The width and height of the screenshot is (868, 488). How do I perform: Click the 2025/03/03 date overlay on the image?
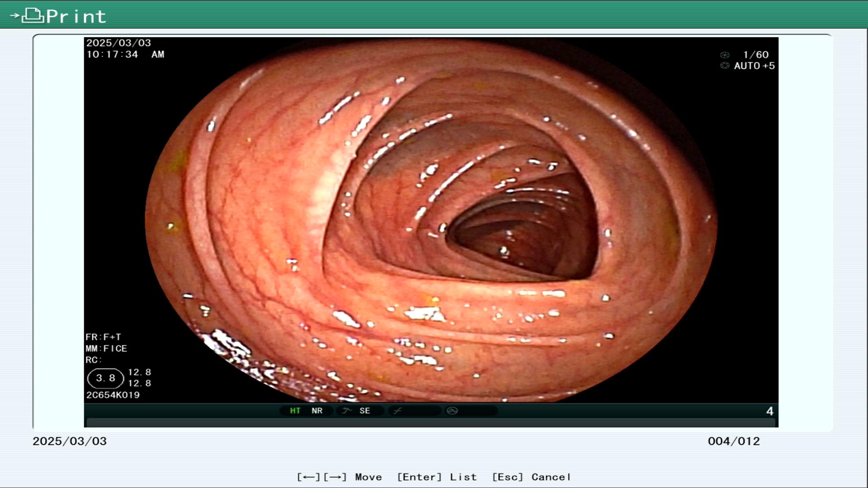click(118, 43)
